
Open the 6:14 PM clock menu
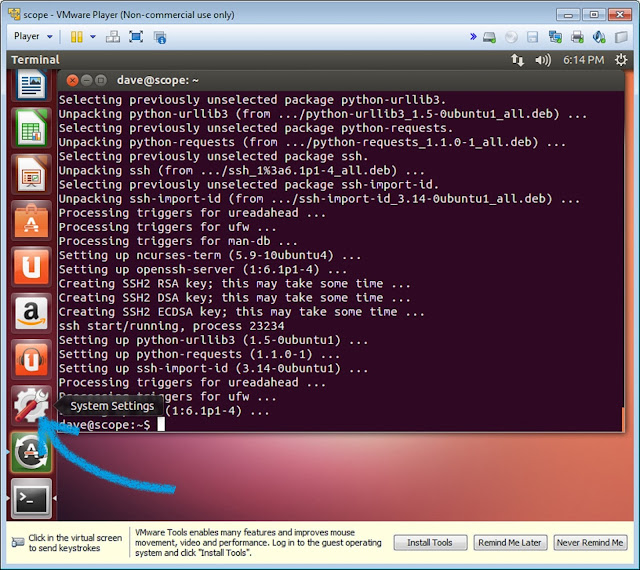tap(583, 60)
